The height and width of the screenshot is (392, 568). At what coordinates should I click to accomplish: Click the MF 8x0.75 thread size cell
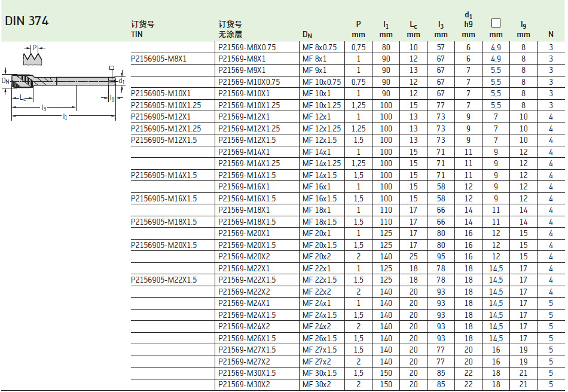pyautogui.click(x=320, y=47)
